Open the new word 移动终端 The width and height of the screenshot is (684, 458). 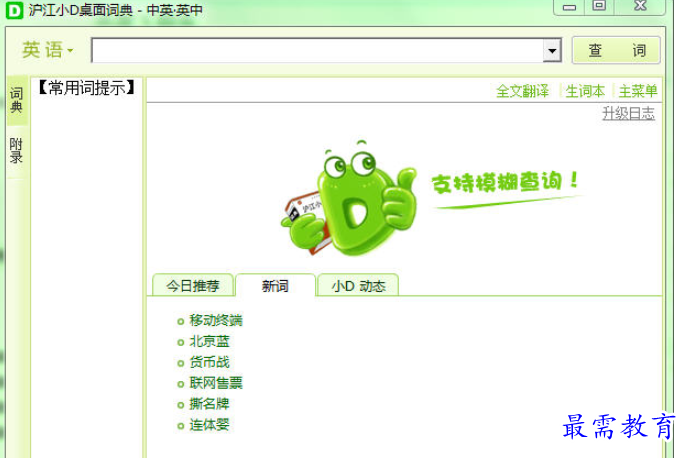point(215,321)
